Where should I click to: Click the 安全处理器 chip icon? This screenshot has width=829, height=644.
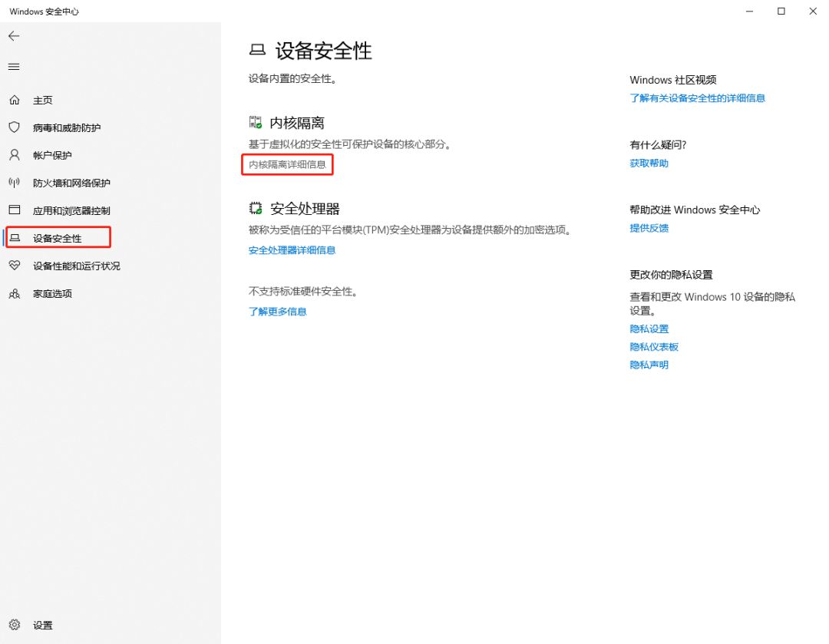pos(256,208)
